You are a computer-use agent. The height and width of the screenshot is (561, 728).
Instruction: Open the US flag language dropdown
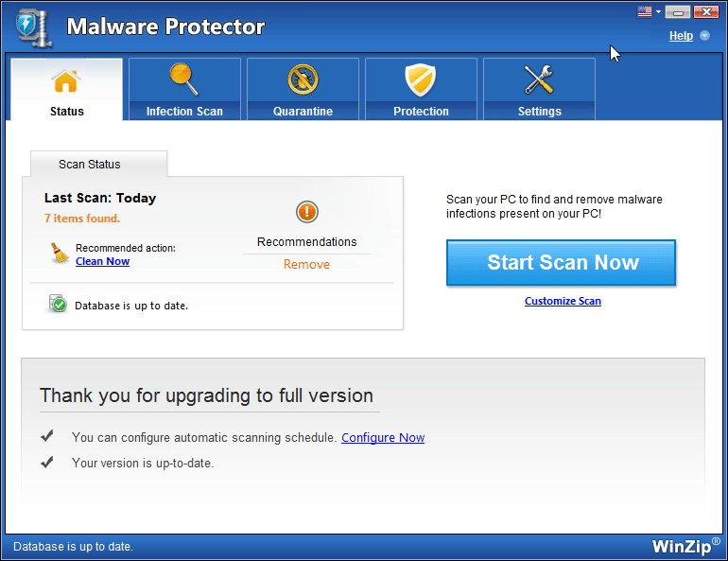click(647, 12)
